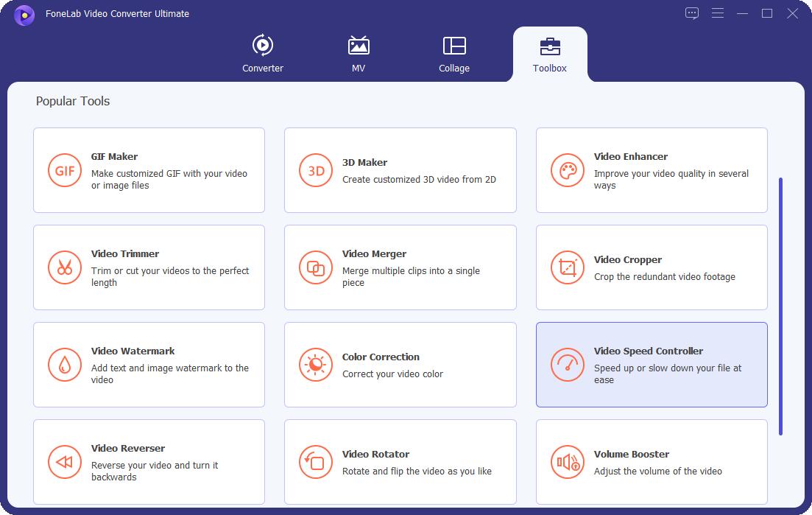The height and width of the screenshot is (515, 812).
Task: Switch to the Converter tab label
Action: (x=263, y=68)
